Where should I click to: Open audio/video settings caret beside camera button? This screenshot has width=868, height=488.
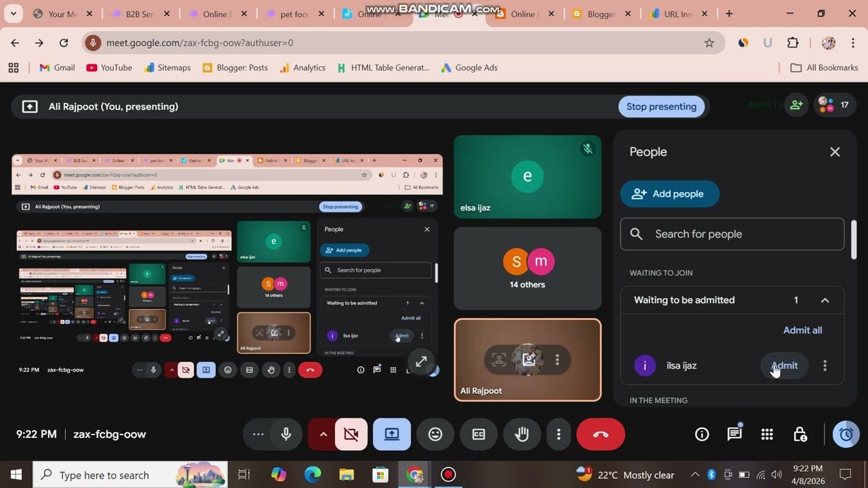click(x=323, y=434)
